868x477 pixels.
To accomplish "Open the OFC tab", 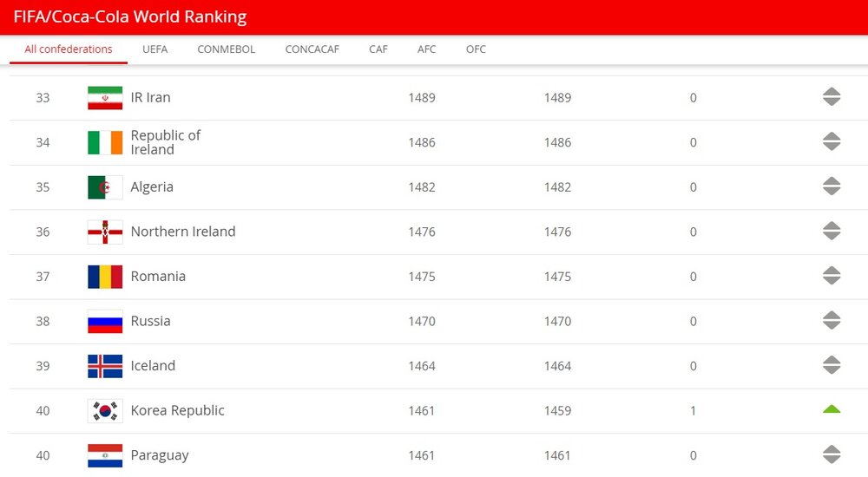I will click(476, 49).
